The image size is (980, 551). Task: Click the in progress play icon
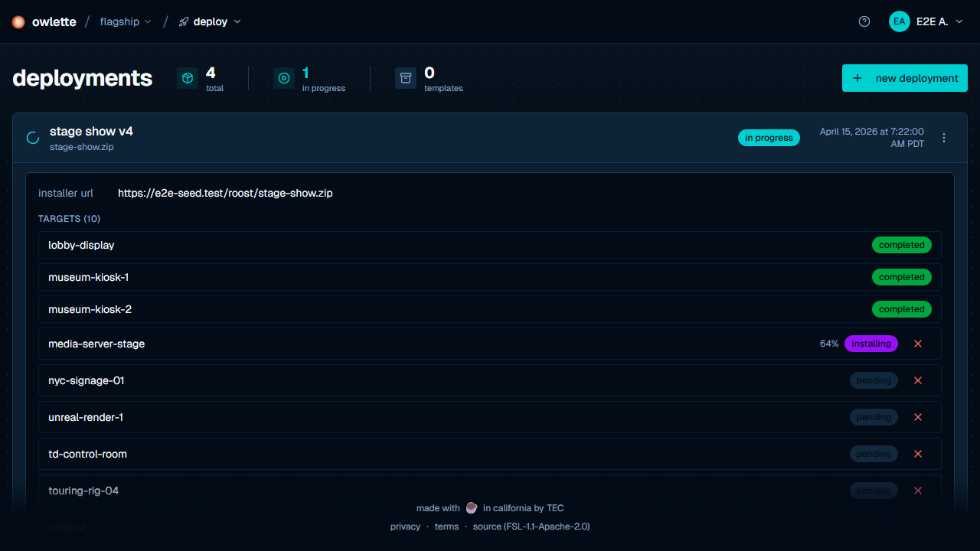(284, 77)
